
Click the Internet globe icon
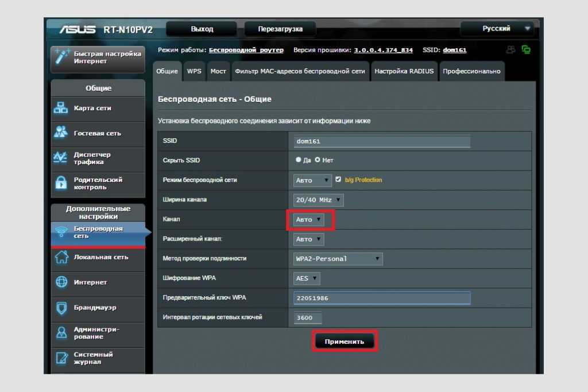(x=61, y=282)
